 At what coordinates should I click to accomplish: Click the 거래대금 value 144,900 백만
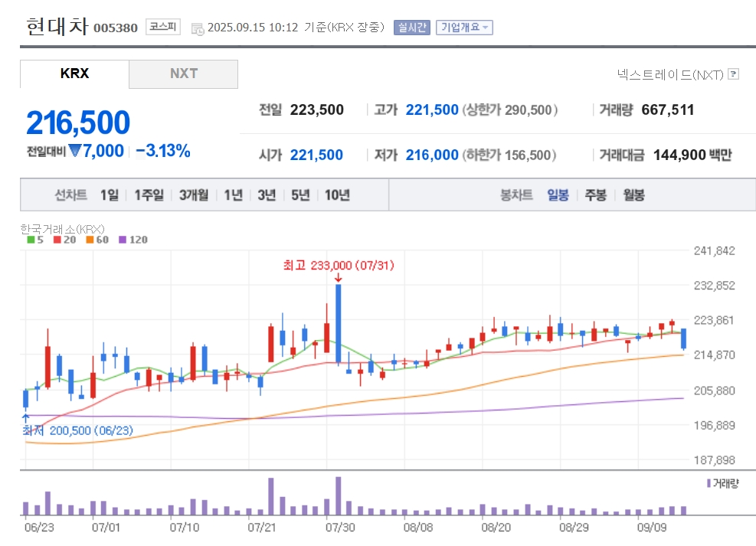pos(692,155)
